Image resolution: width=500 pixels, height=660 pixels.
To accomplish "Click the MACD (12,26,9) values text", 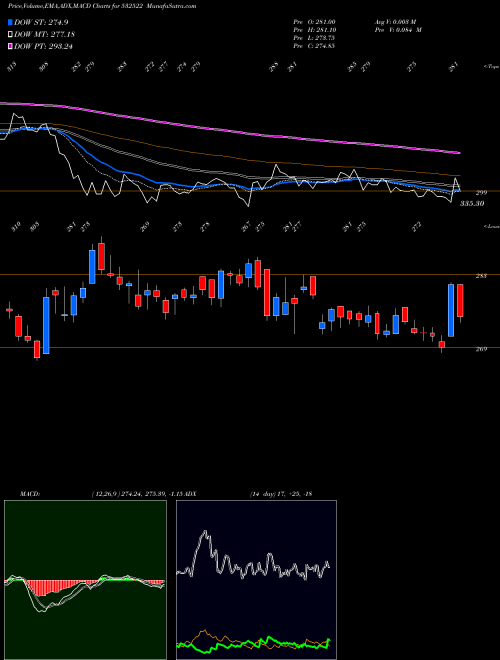I will [x=139, y=494].
